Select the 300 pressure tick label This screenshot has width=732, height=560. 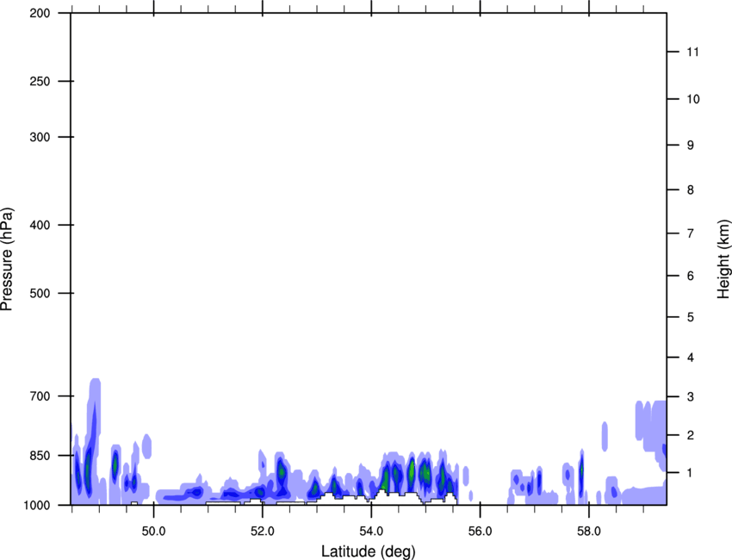coord(40,137)
